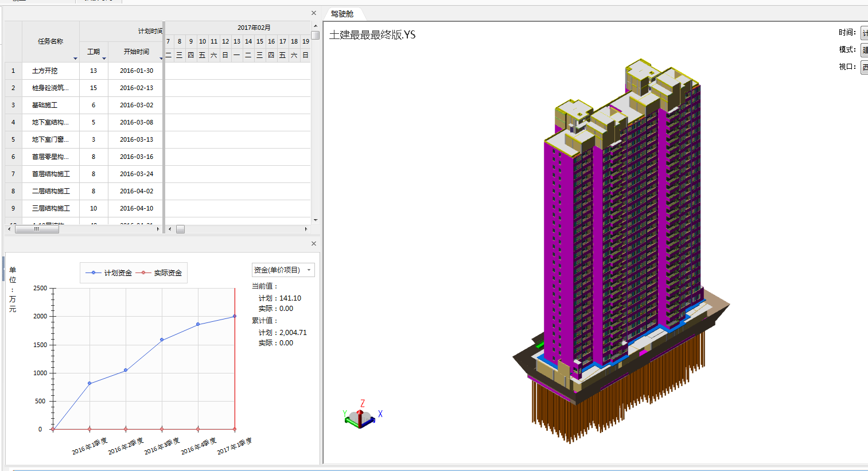Click the row number 1 header
868x471 pixels.
[13, 71]
